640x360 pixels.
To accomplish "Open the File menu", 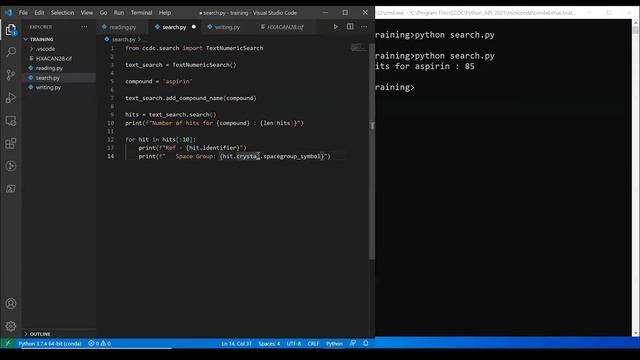I will pos(23,13).
